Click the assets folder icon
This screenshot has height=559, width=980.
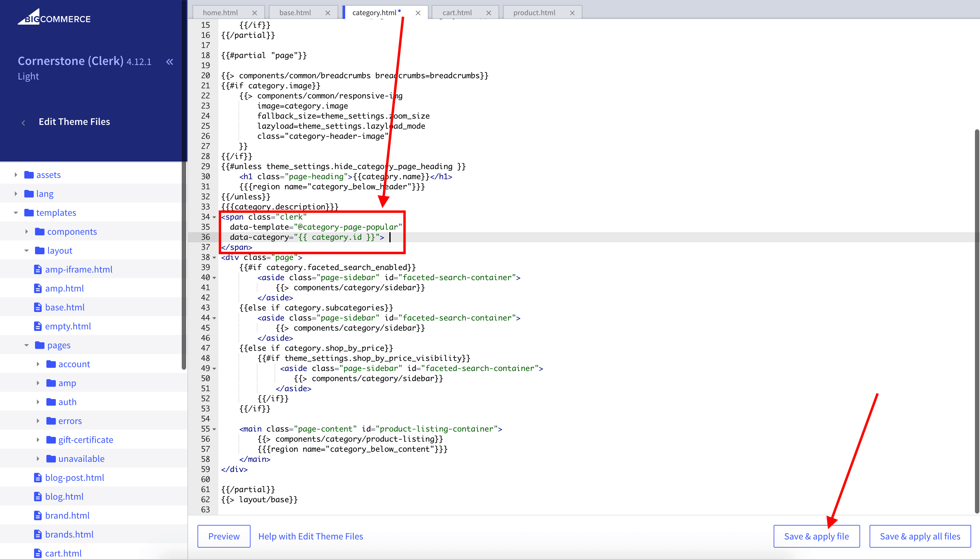click(29, 175)
